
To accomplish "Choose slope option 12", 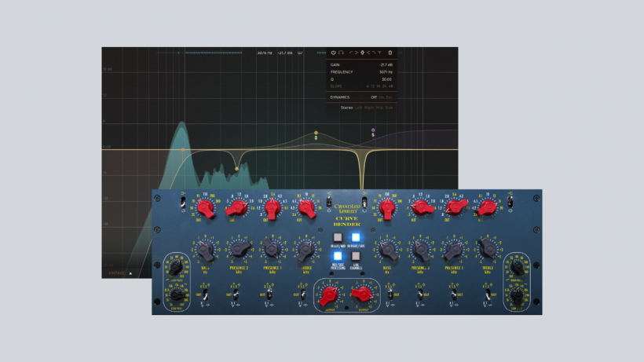I will pos(372,86).
